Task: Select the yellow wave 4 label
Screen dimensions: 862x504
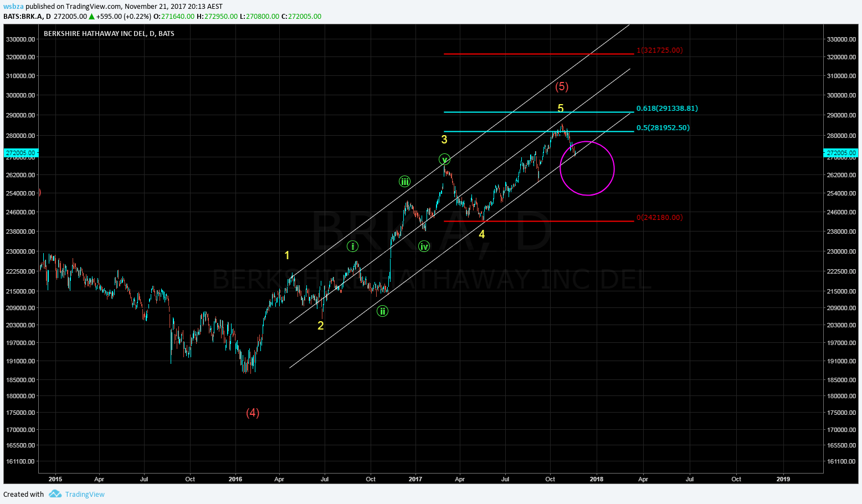Action: pos(481,234)
